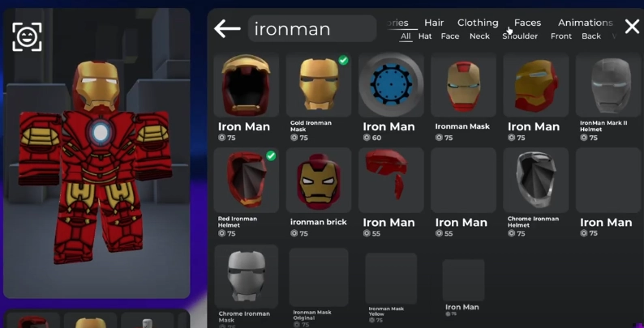Show All accessory types
Screen dimensions: 644x328
(406, 36)
